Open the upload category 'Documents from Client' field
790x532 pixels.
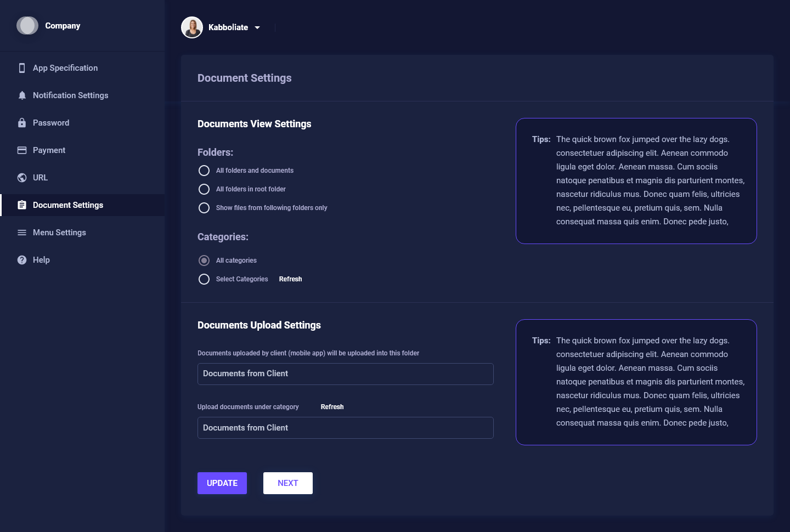point(345,428)
